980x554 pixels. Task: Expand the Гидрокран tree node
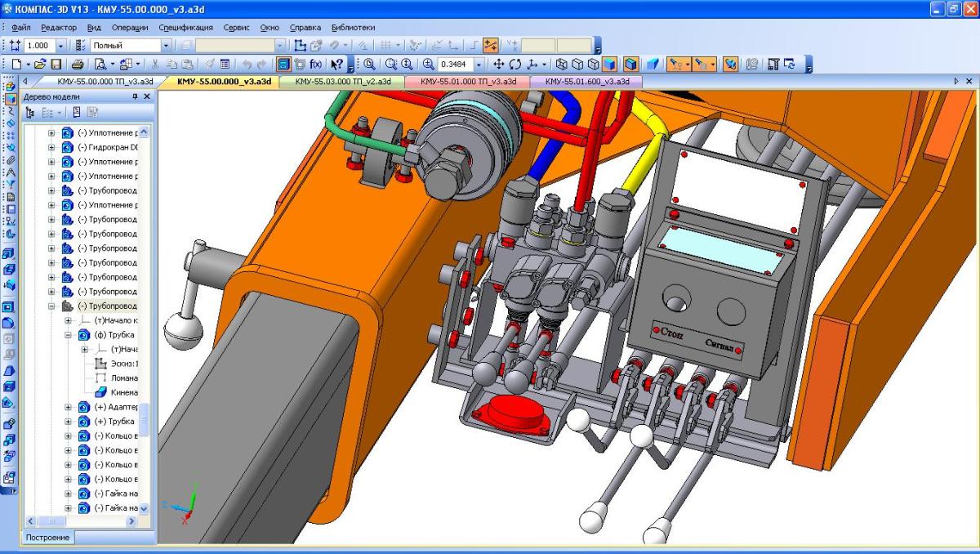[53, 147]
